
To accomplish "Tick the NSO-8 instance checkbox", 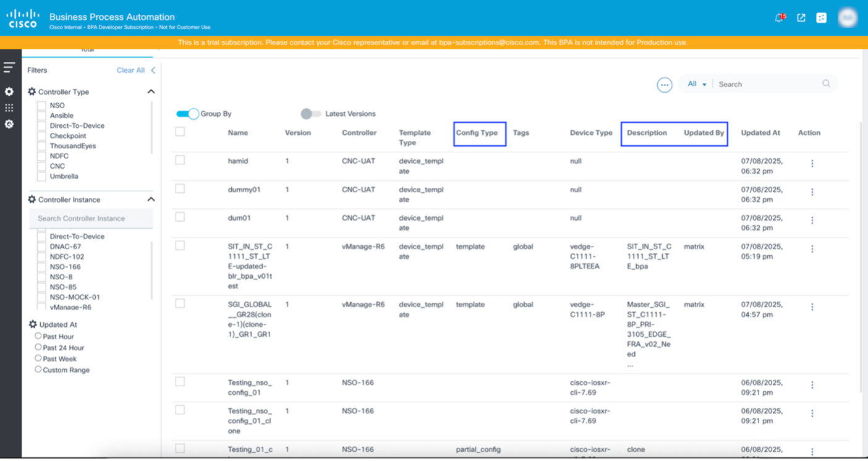I will (41, 277).
